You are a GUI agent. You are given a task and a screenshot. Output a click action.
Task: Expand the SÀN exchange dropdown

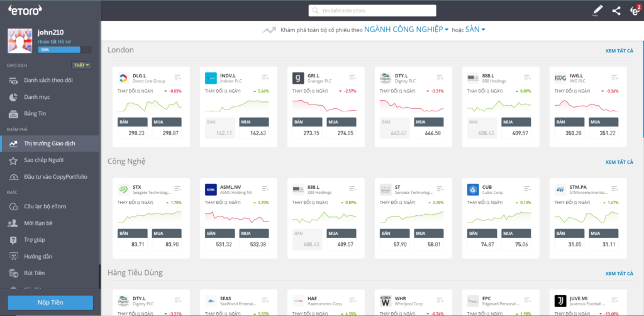[475, 30]
